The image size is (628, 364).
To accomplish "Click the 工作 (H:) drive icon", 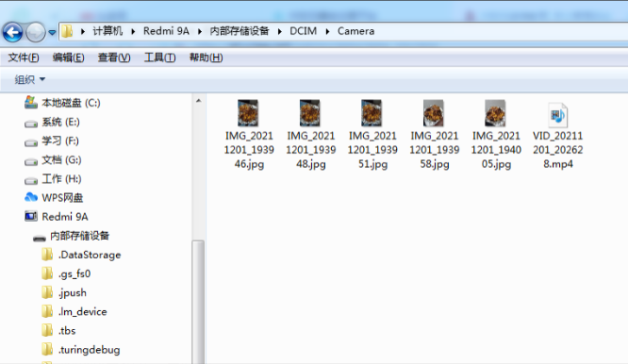I will point(31,180).
